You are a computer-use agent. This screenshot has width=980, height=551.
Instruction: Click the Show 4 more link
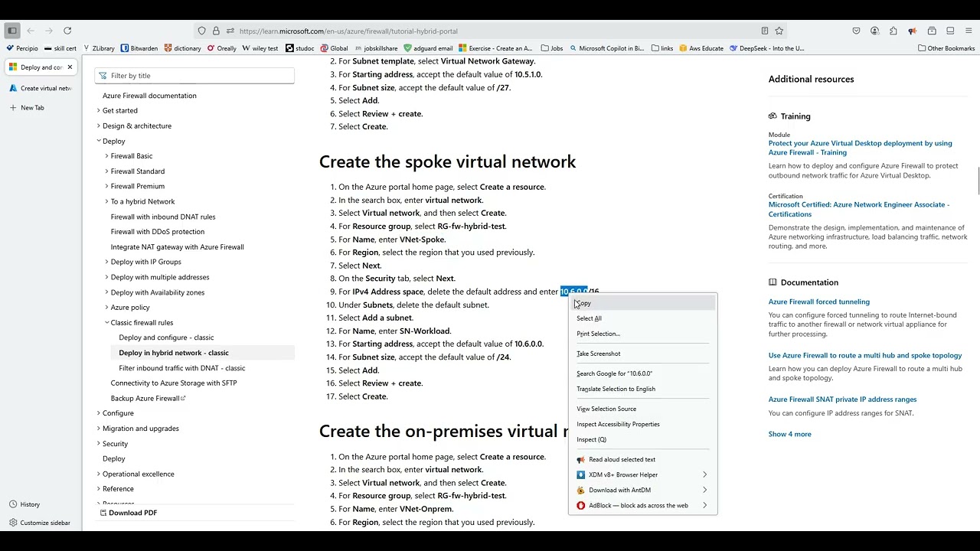tap(789, 434)
